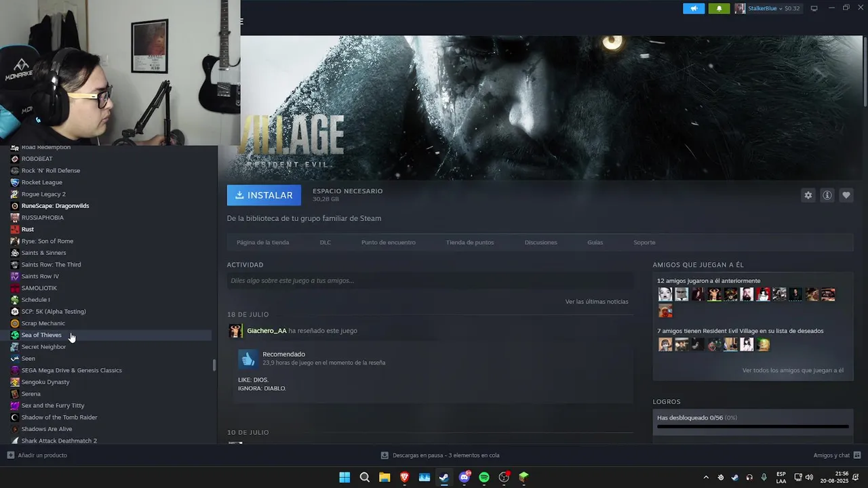
Task: Click the main page vertical scrollbar
Action: pos(865,70)
